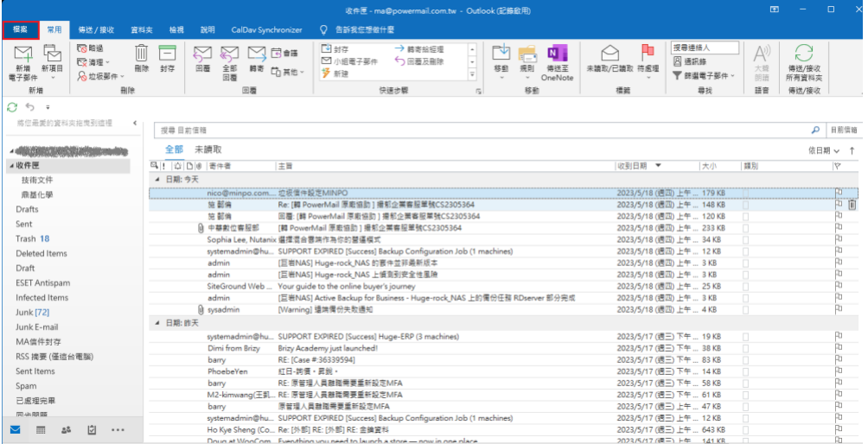Toggle the flag on the PhoebeYen email row
The height and width of the screenshot is (444, 868).
[x=838, y=371]
